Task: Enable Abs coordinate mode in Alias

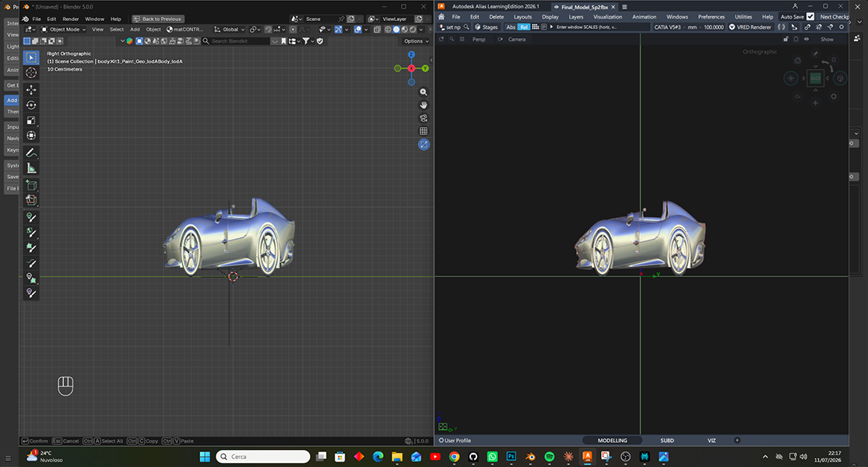Action: (511, 27)
